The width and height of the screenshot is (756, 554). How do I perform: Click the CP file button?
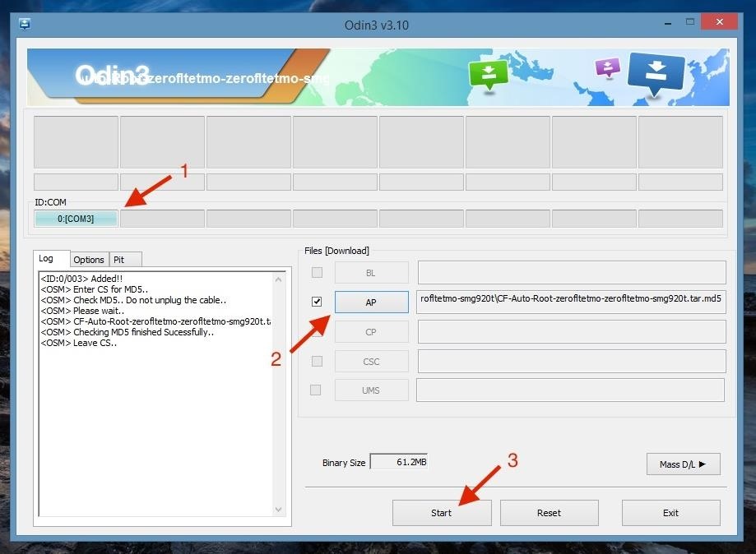(x=371, y=332)
